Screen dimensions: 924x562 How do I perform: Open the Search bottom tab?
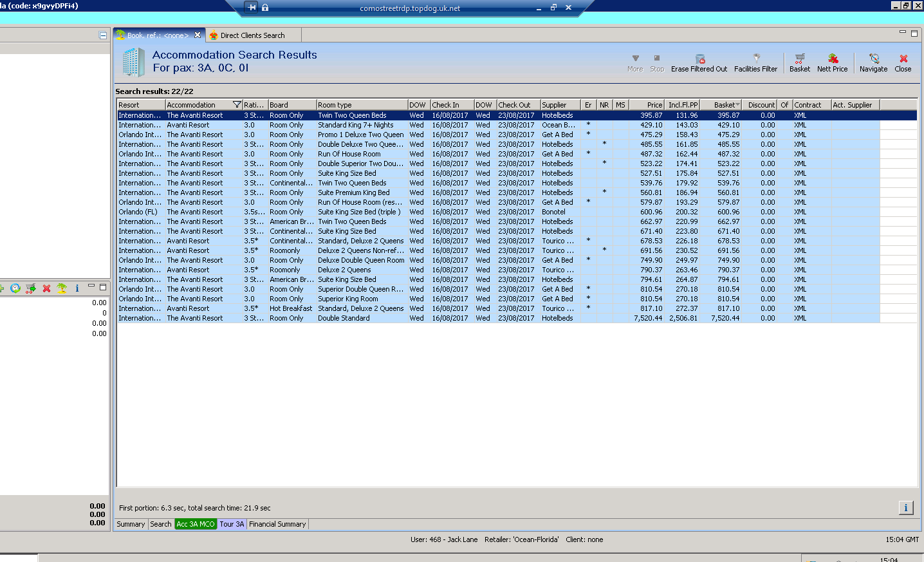click(x=161, y=524)
